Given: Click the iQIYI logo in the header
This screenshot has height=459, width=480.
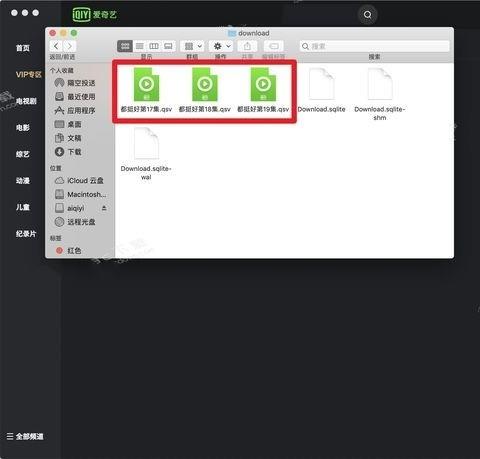Looking at the screenshot, I should 94,14.
